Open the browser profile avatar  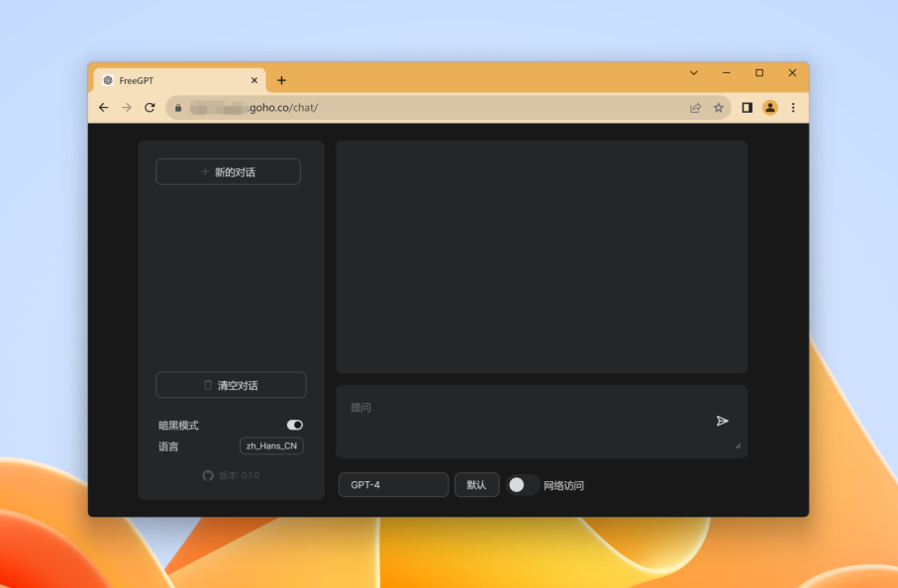tap(770, 108)
